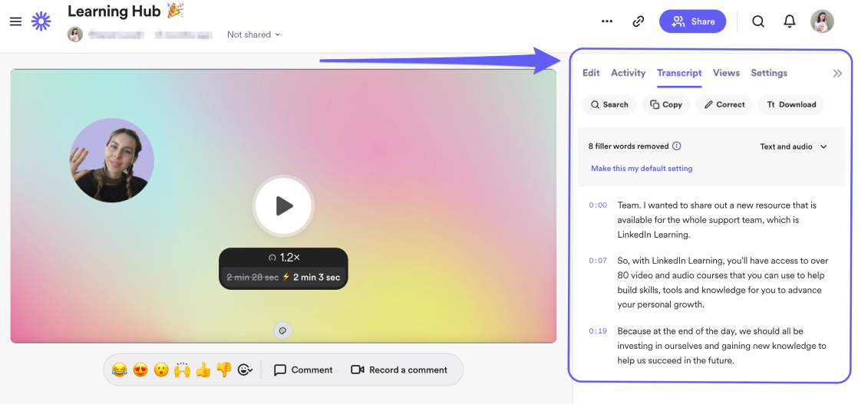The width and height of the screenshot is (868, 404).
Task: Click transcript text starting 'Team. I wanted to share'
Action: 717,219
